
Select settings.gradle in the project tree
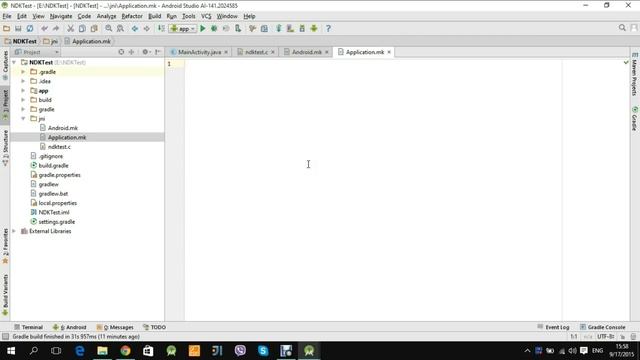[56, 222]
